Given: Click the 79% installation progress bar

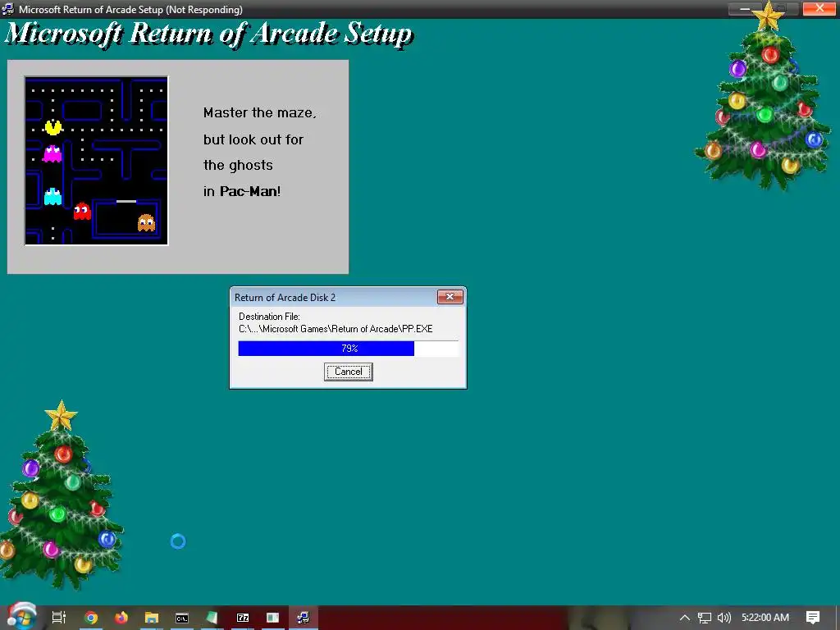Looking at the screenshot, I should click(348, 348).
